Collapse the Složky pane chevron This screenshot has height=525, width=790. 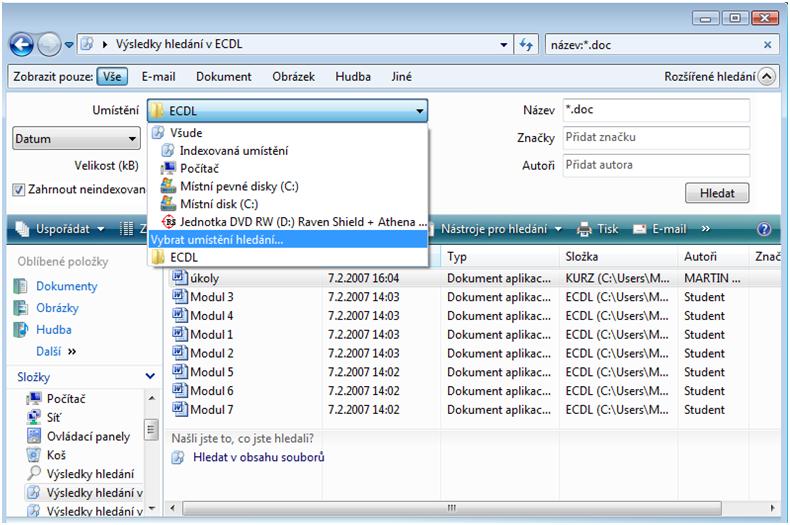point(150,376)
